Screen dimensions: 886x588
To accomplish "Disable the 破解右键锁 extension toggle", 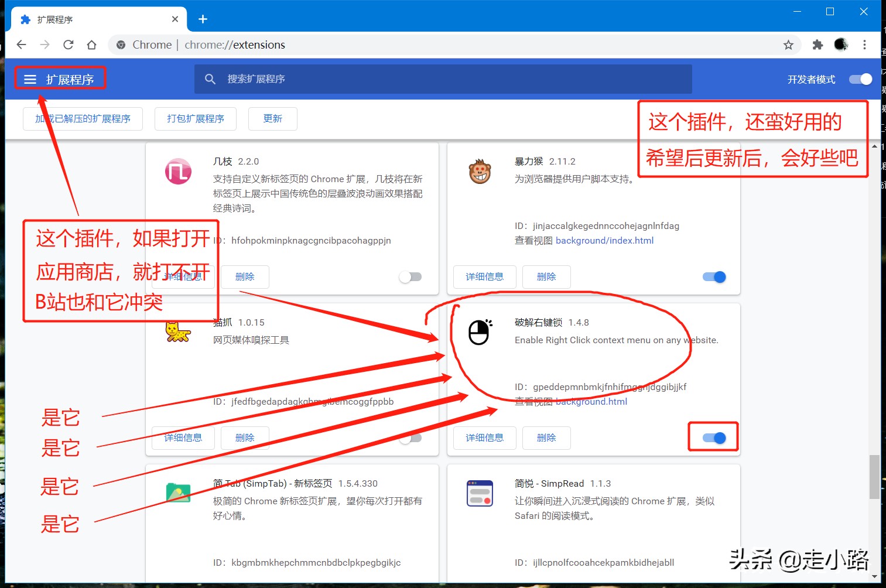I will tap(713, 437).
